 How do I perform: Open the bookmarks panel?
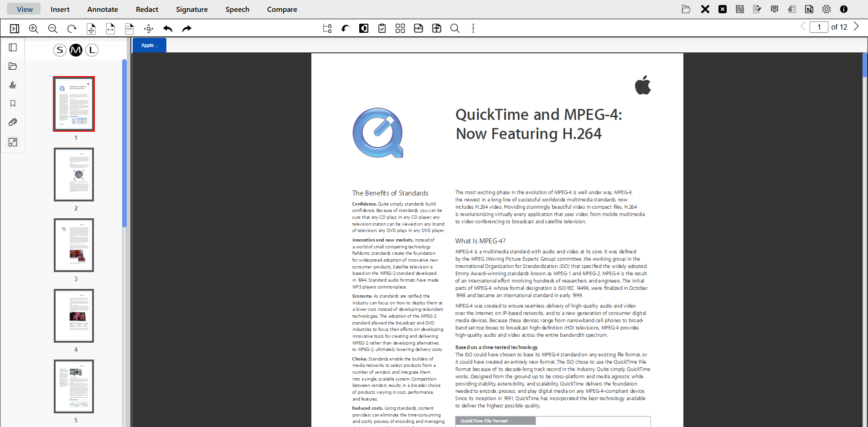pos(12,103)
